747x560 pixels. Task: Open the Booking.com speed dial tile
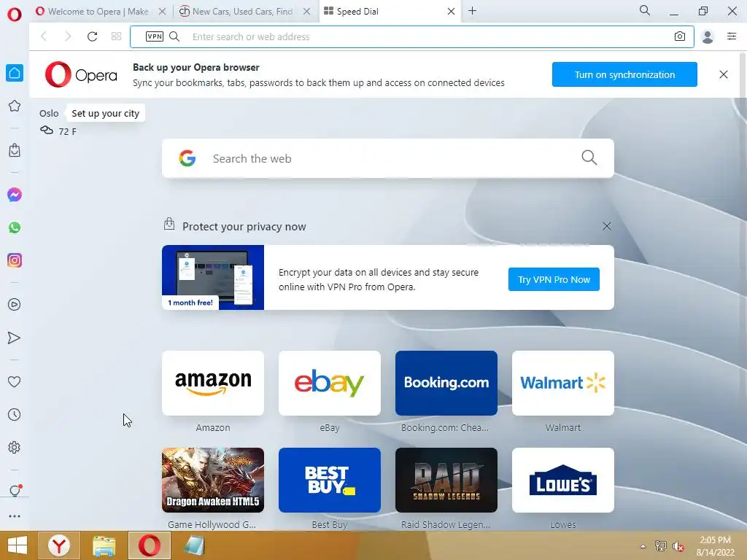point(446,384)
